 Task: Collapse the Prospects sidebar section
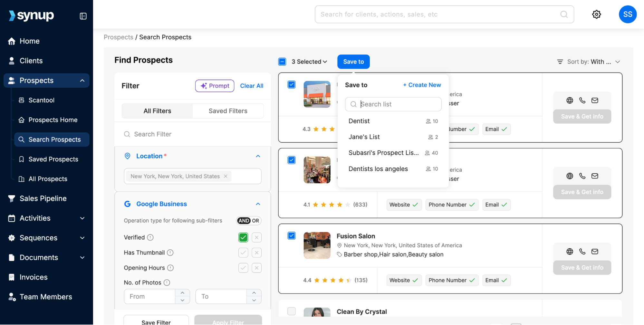point(82,81)
